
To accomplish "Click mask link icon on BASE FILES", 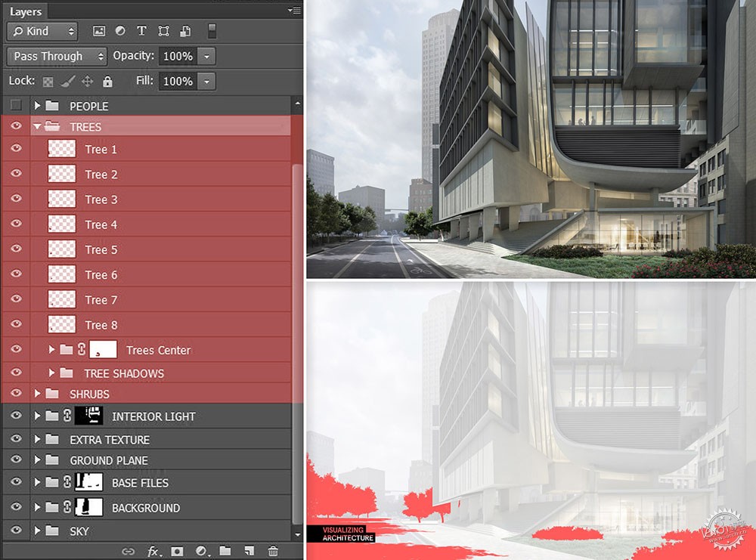I will pyautogui.click(x=67, y=481).
